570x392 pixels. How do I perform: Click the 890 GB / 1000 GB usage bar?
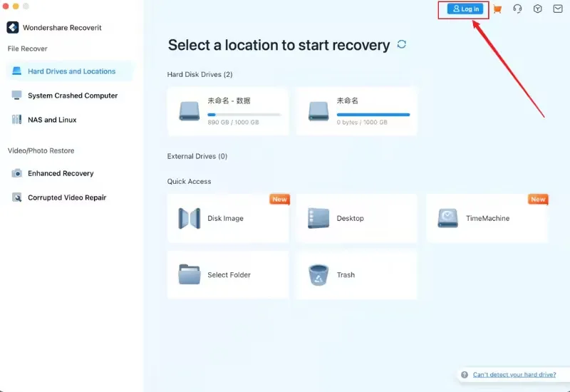(x=244, y=115)
